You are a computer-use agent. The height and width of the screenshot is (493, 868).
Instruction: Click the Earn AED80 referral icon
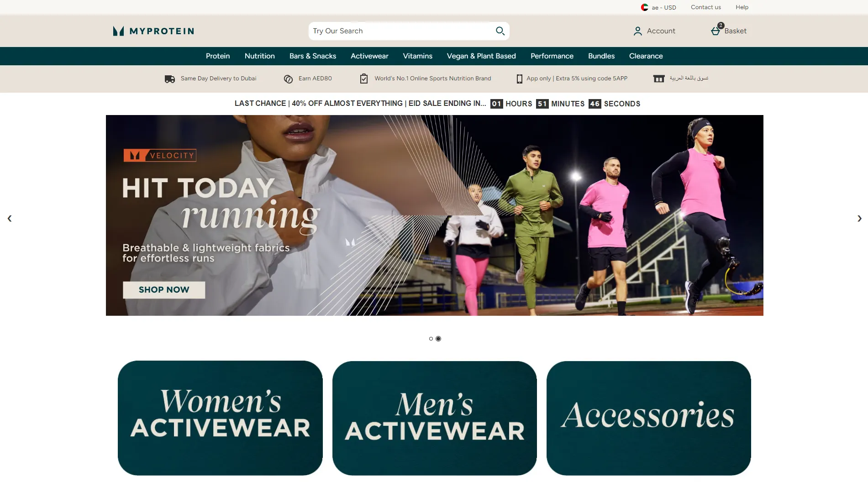pyautogui.click(x=288, y=79)
